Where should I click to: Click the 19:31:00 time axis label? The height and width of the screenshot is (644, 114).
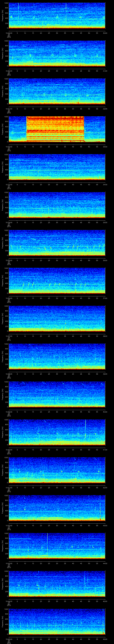[9, 109]
